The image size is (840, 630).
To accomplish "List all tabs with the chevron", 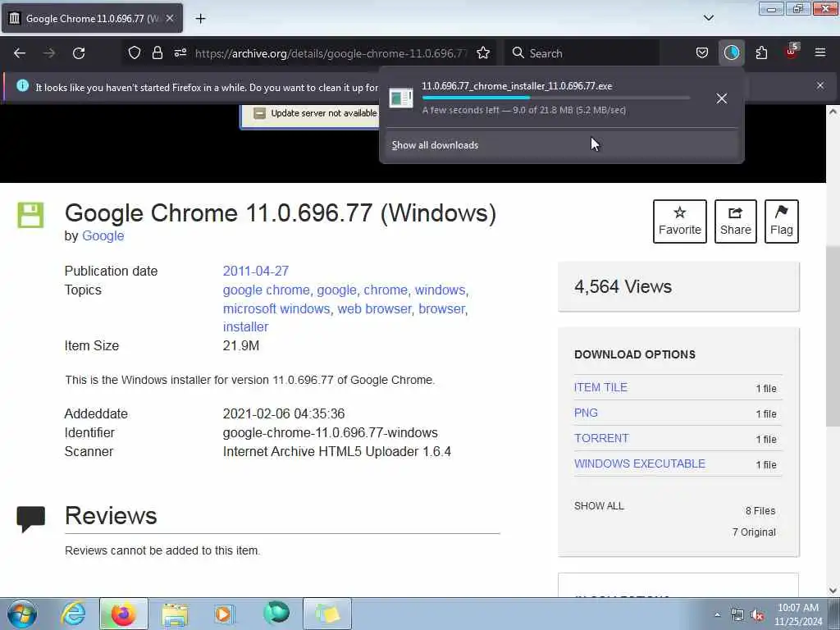I will (708, 18).
